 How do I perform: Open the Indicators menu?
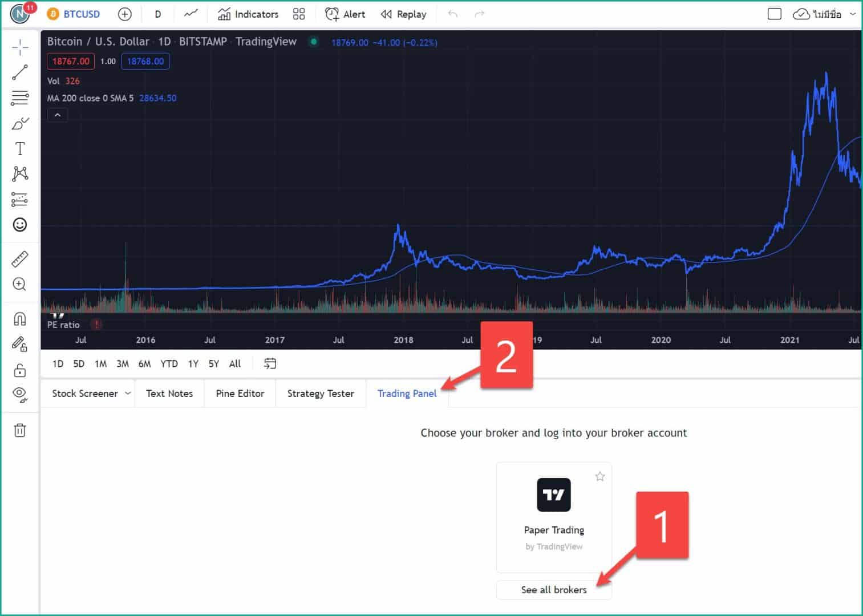(x=248, y=14)
